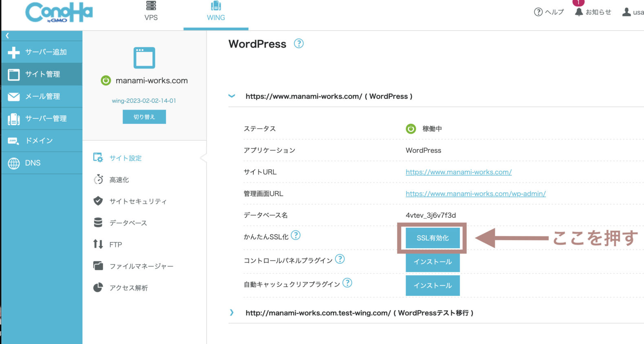This screenshot has width=644, height=344.
Task: Collapse the sidebar with the back chevron
Action: (7, 35)
